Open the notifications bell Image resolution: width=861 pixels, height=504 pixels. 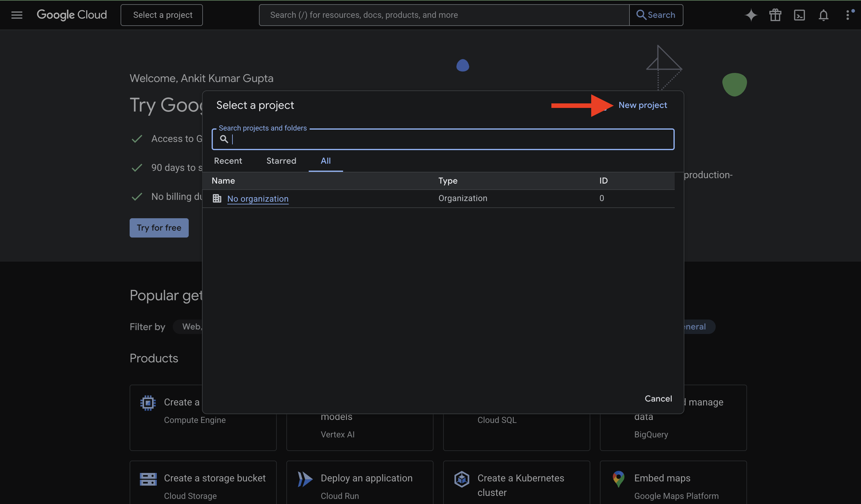click(823, 15)
